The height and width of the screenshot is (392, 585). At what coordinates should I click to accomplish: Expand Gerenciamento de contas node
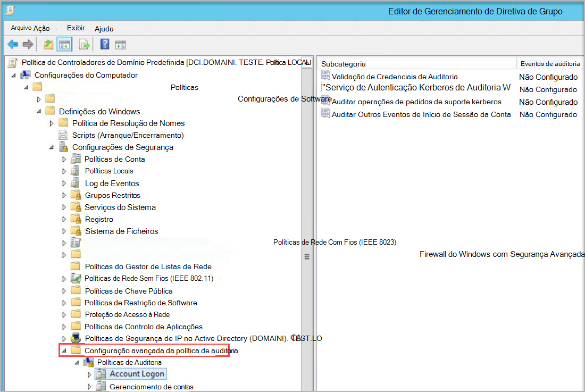pyautogui.click(x=89, y=387)
